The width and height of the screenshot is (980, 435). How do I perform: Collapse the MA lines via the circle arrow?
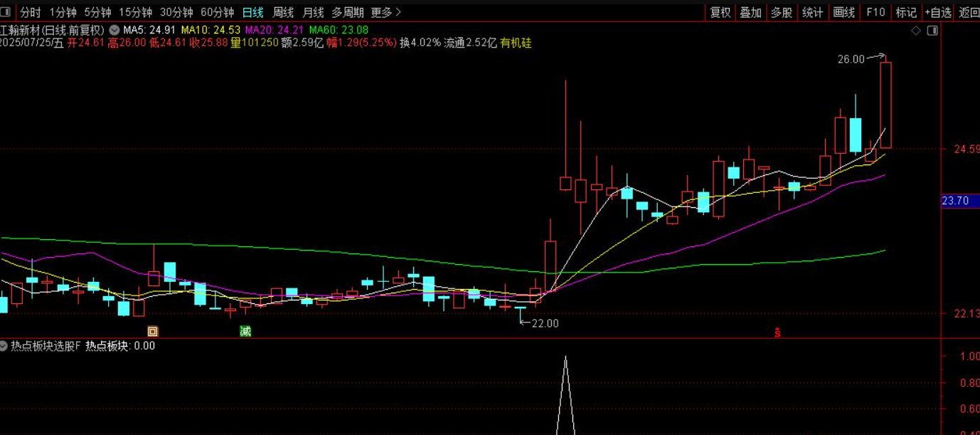[113, 30]
